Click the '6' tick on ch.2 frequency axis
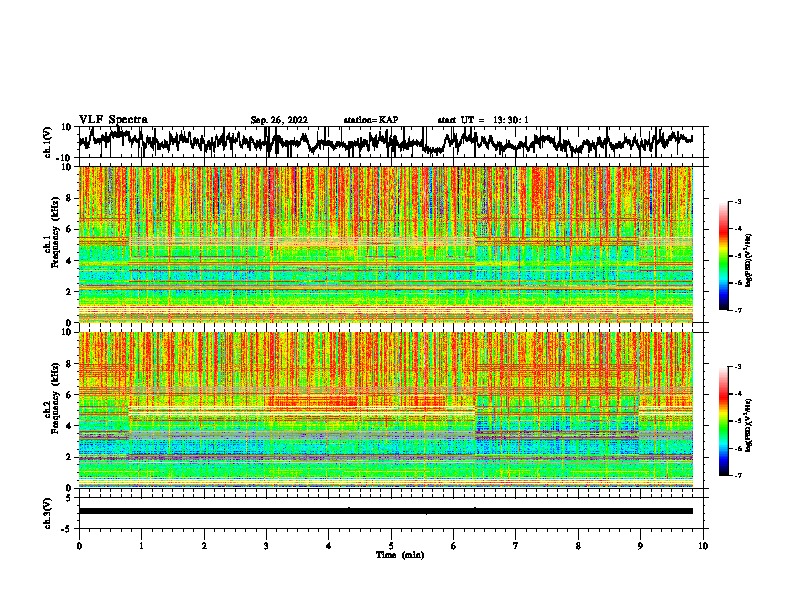792x612 pixels. point(70,395)
